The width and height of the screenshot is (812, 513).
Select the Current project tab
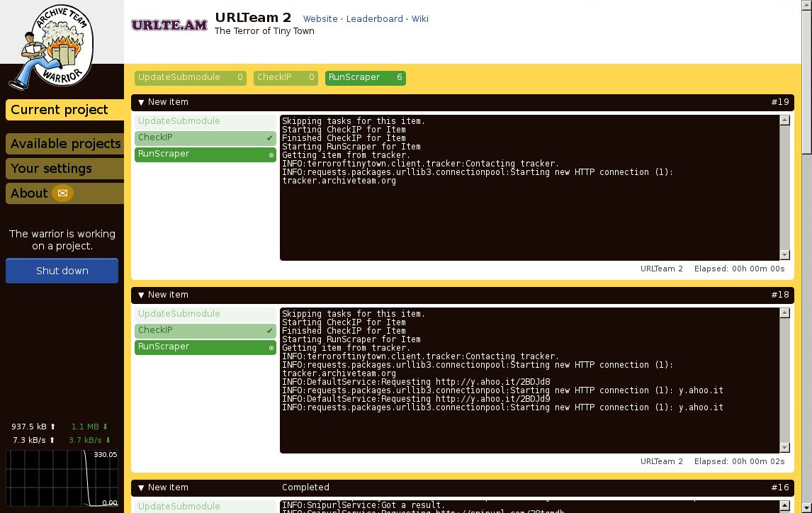tap(60, 110)
